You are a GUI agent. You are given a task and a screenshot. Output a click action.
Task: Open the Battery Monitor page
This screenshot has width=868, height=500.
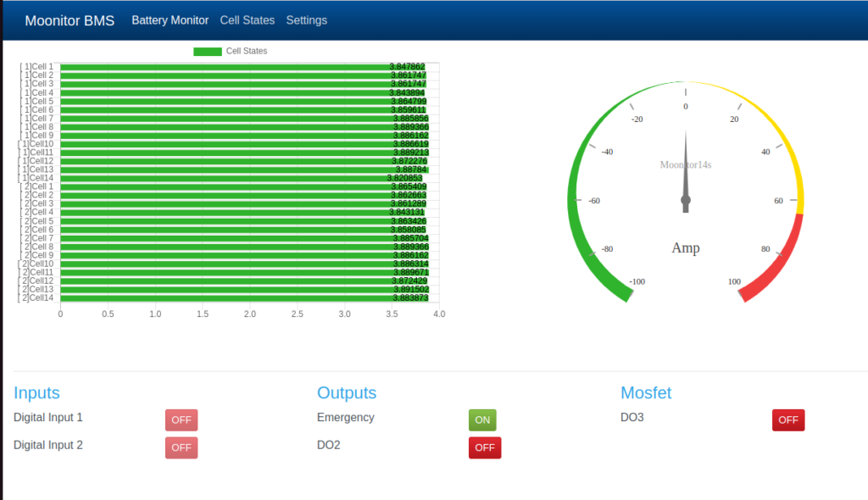click(x=170, y=19)
